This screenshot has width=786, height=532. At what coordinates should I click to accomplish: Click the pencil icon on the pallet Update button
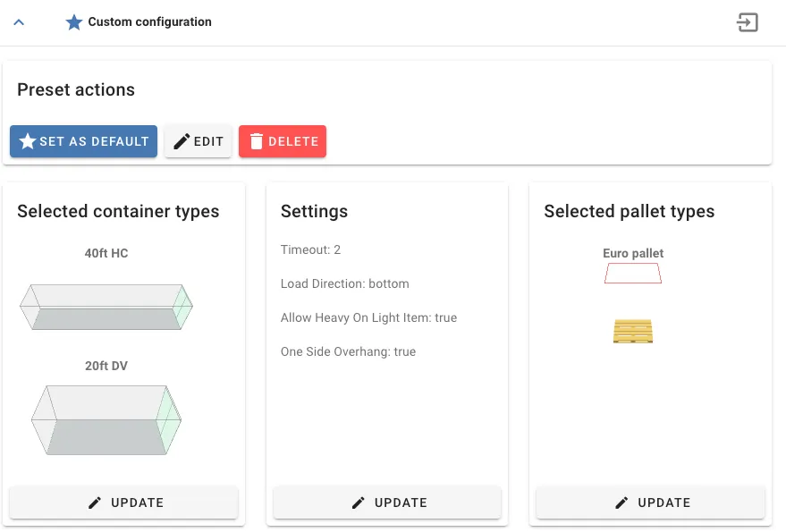(x=620, y=502)
